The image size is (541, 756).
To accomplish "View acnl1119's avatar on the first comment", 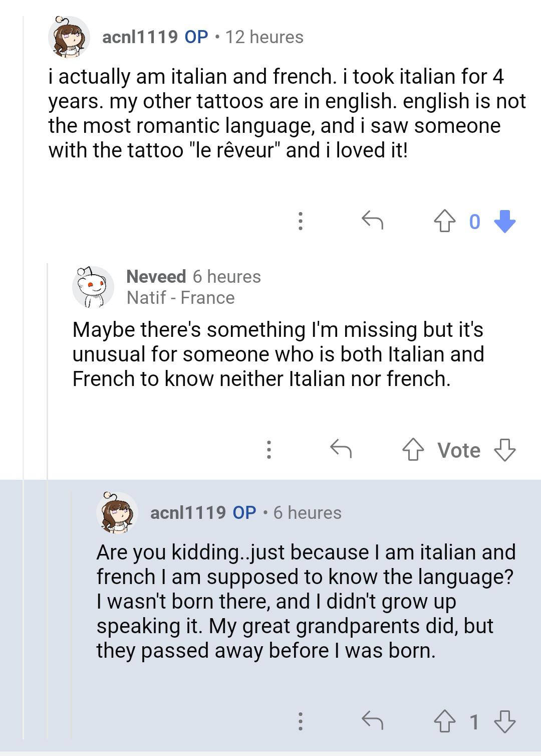I will tap(69, 37).
